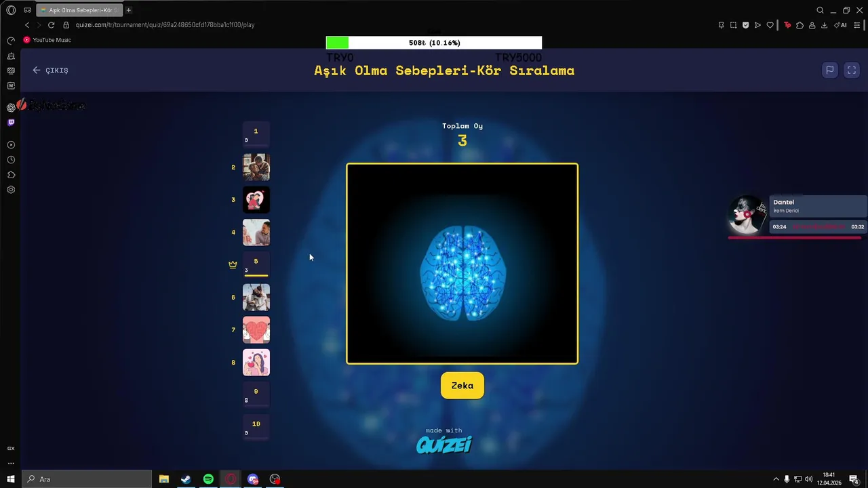
Task: Open the downloads icon
Action: pos(824,25)
